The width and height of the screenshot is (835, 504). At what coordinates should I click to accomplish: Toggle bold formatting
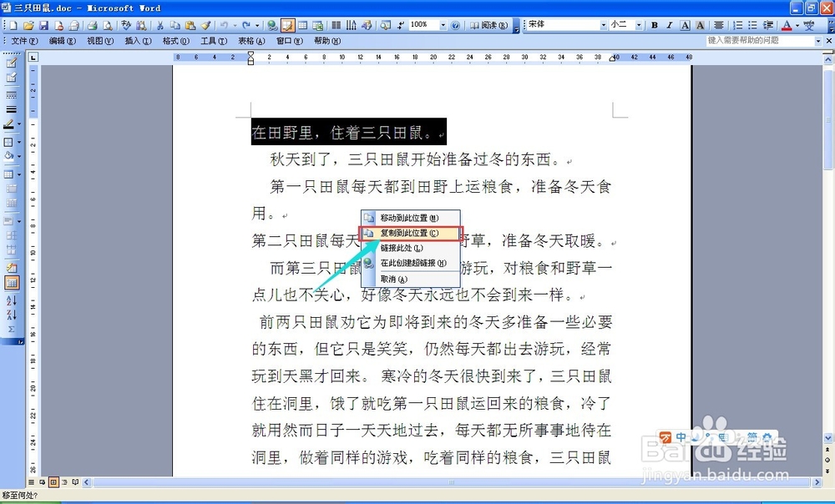click(x=654, y=25)
